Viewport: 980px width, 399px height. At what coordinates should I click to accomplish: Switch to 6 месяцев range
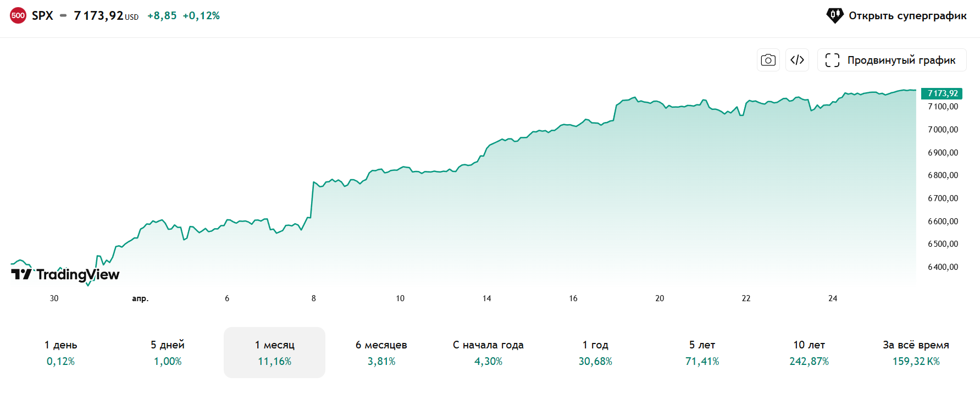381,352
